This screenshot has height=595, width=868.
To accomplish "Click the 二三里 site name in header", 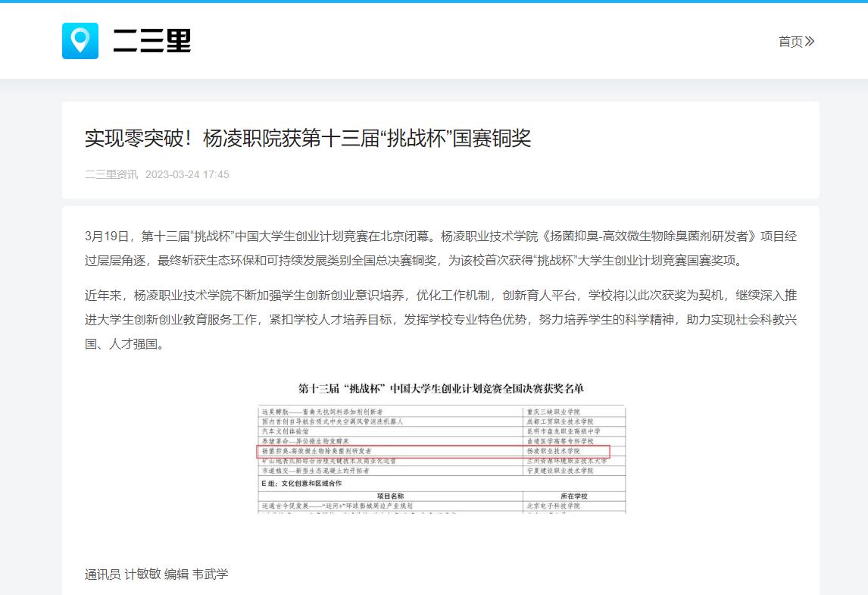I will pos(151,41).
